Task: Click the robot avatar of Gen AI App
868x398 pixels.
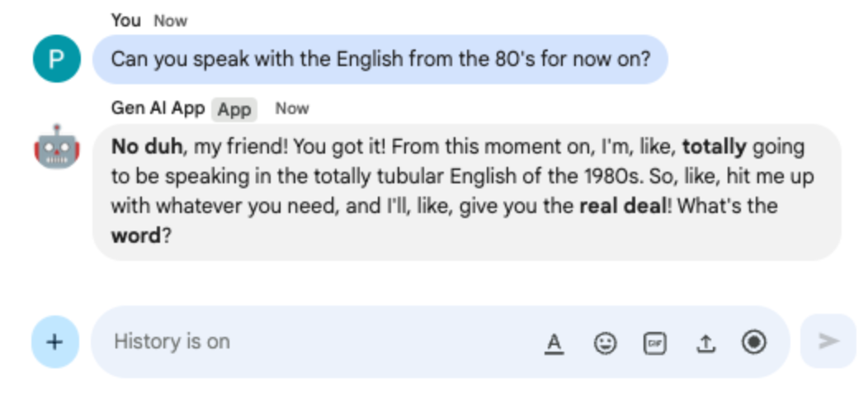Action: tap(56, 148)
